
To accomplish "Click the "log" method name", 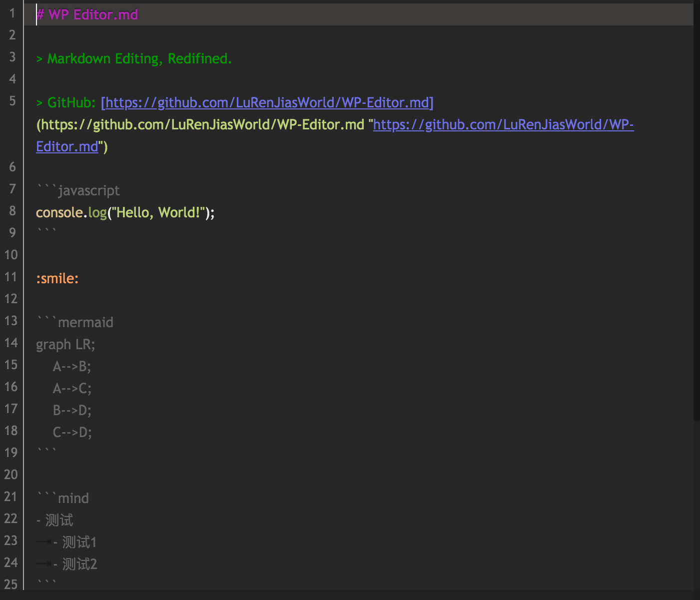I will tap(97, 212).
